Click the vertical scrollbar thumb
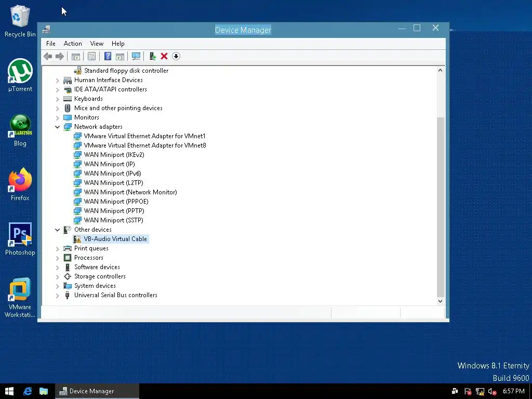Viewport: 532px width, 399px height. point(440,207)
